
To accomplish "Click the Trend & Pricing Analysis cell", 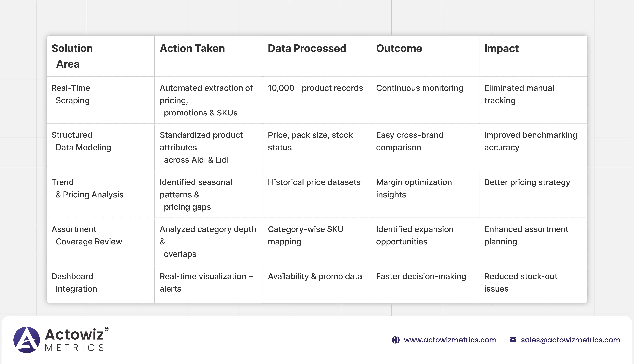I will tap(87, 189).
